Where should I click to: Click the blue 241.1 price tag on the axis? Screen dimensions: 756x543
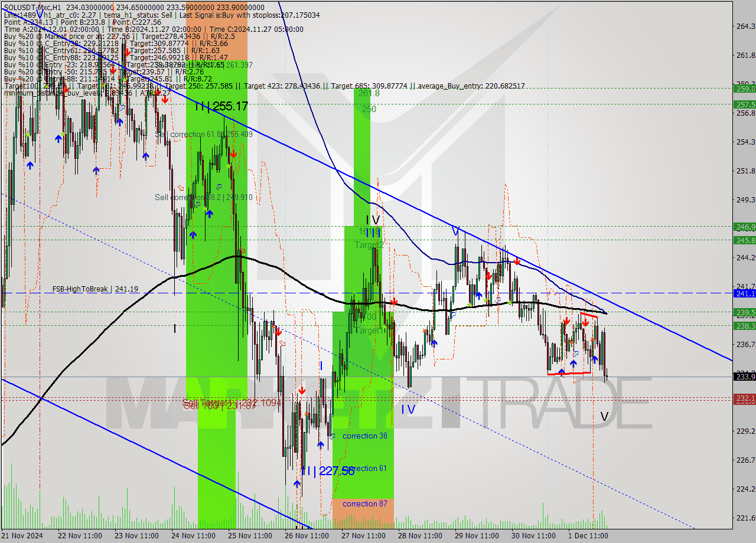coord(745,293)
